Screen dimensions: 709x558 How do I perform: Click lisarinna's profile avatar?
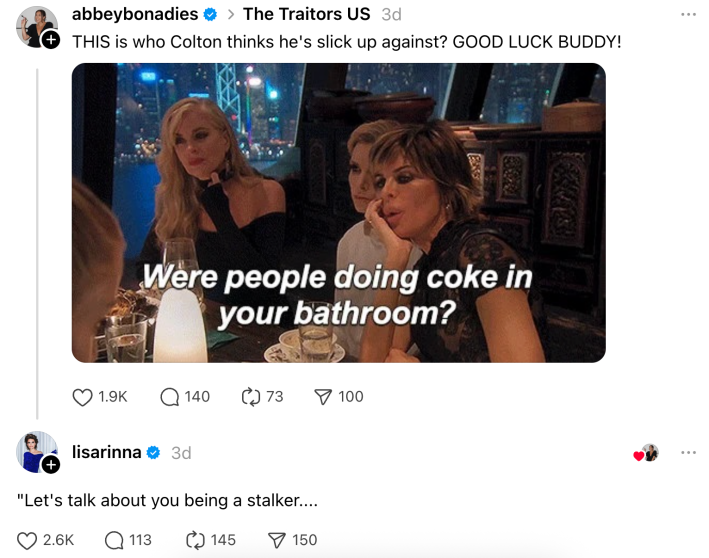pos(37,452)
